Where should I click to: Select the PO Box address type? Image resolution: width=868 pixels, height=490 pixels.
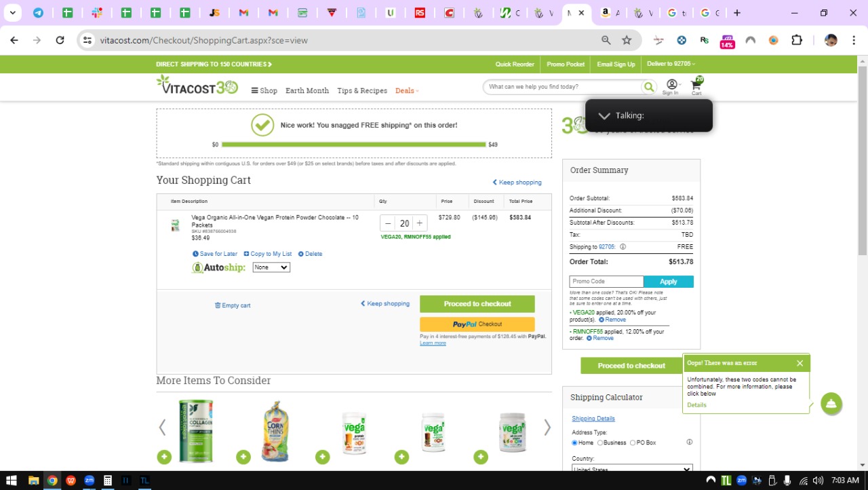633,443
